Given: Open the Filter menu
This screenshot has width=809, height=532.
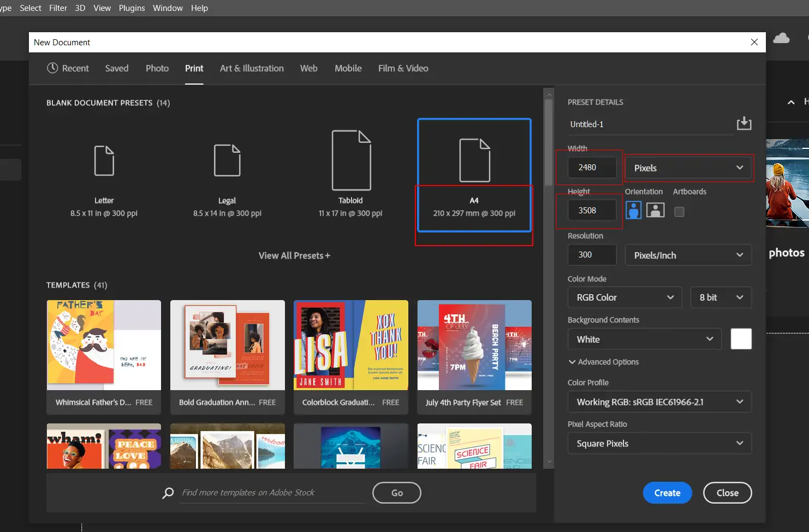Looking at the screenshot, I should (x=58, y=8).
